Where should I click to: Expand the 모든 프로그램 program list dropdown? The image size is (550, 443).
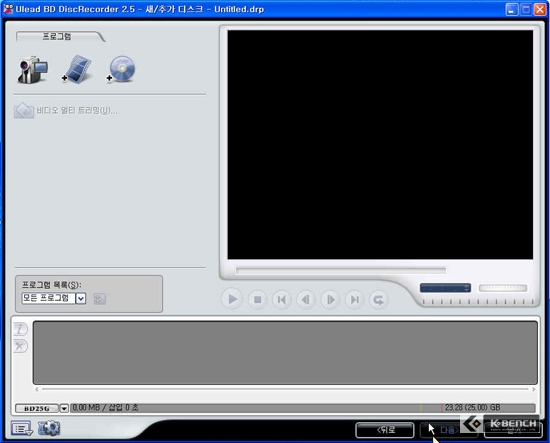coord(81,298)
